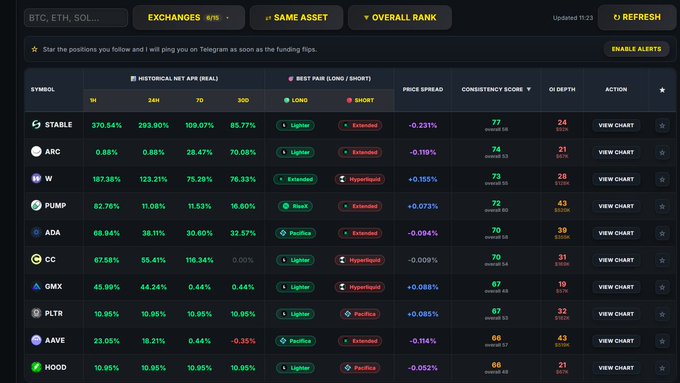The height and width of the screenshot is (383, 680).
Task: View chart for STABLE
Action: click(616, 125)
